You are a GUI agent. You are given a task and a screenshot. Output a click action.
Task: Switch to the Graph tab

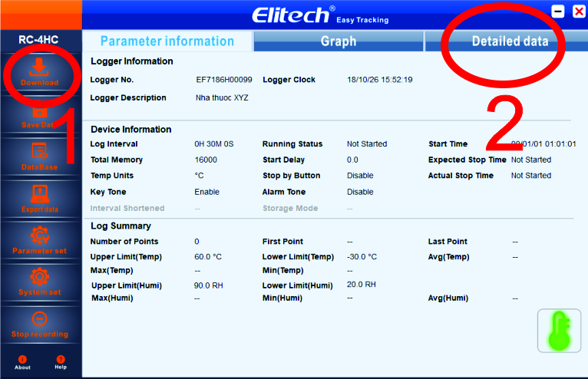click(338, 41)
